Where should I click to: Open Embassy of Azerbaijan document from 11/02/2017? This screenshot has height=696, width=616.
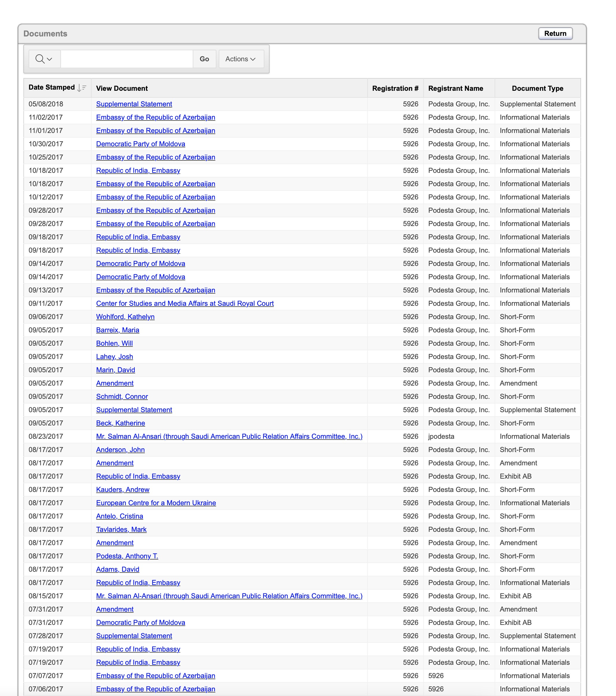[x=155, y=117]
